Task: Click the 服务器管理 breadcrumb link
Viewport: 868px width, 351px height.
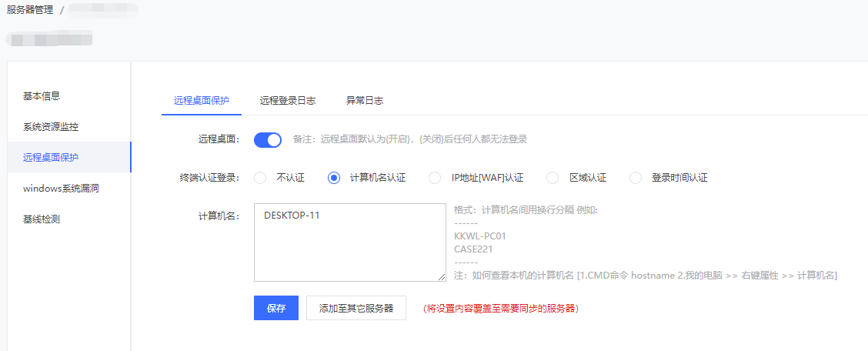Action: pos(30,10)
